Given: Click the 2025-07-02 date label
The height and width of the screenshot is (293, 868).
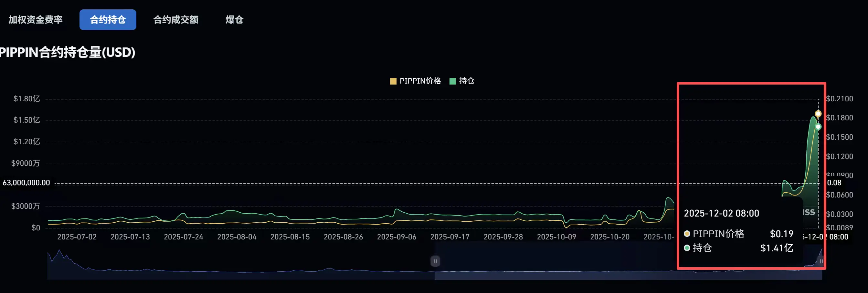Looking at the screenshot, I should point(77,237).
